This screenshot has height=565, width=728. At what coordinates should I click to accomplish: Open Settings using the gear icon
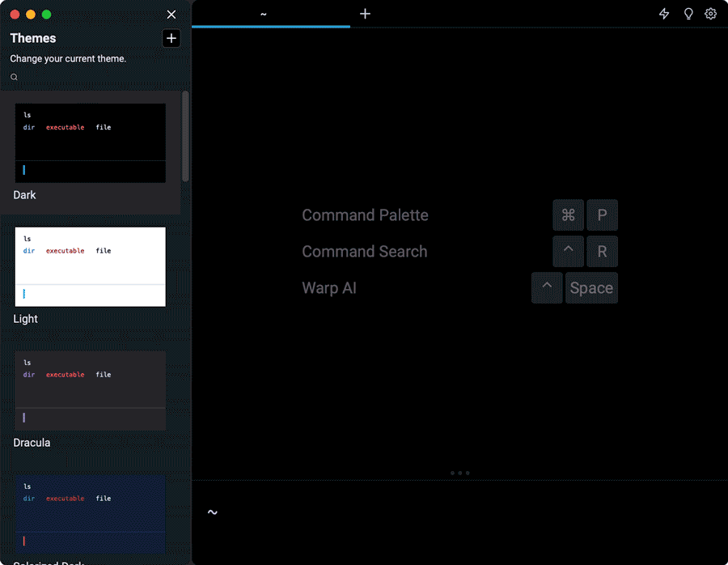(711, 14)
